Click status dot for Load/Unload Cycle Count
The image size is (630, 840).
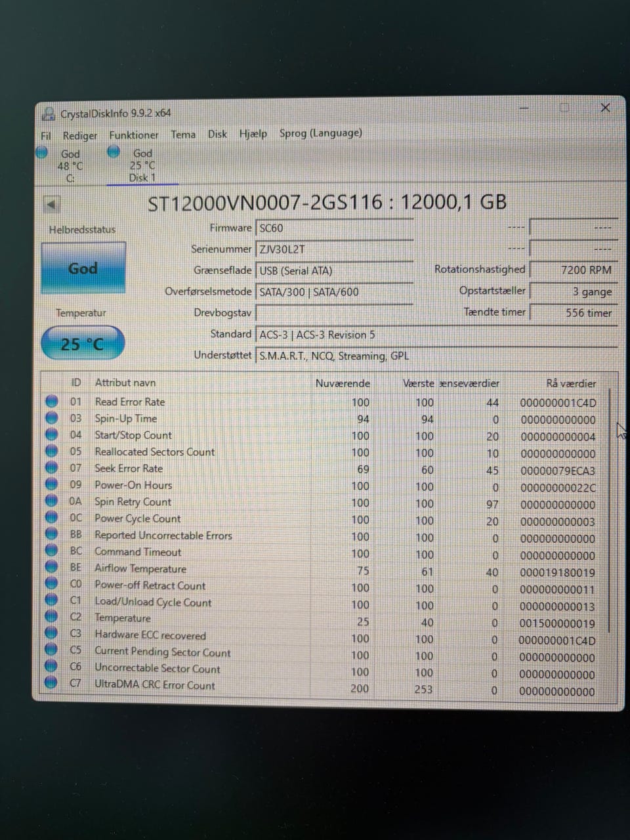coord(51,600)
